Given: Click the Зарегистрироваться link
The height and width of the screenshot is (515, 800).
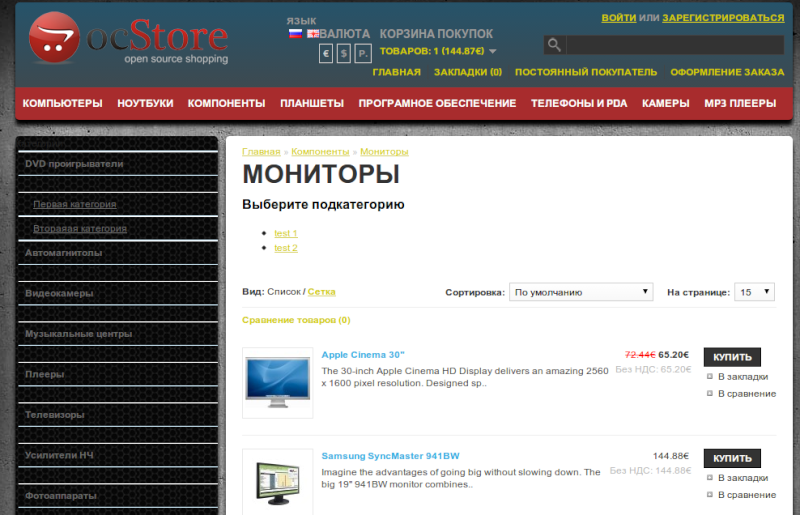Looking at the screenshot, I should [723, 18].
